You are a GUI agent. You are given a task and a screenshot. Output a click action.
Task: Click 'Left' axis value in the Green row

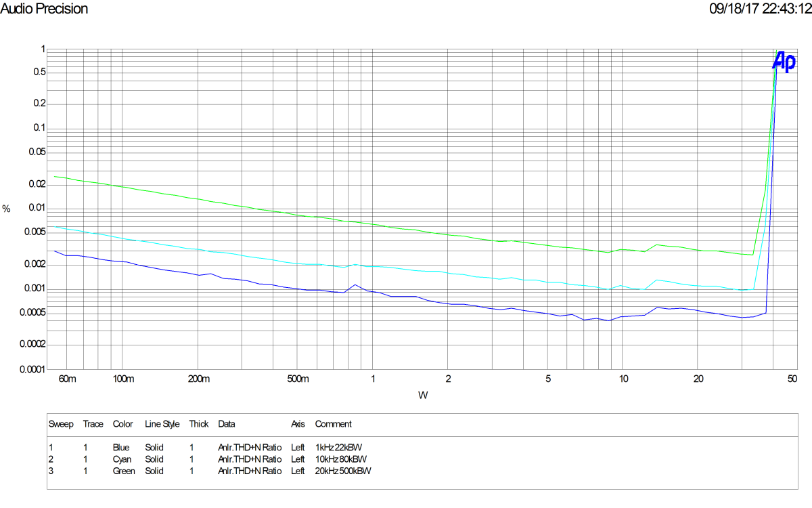pos(298,471)
